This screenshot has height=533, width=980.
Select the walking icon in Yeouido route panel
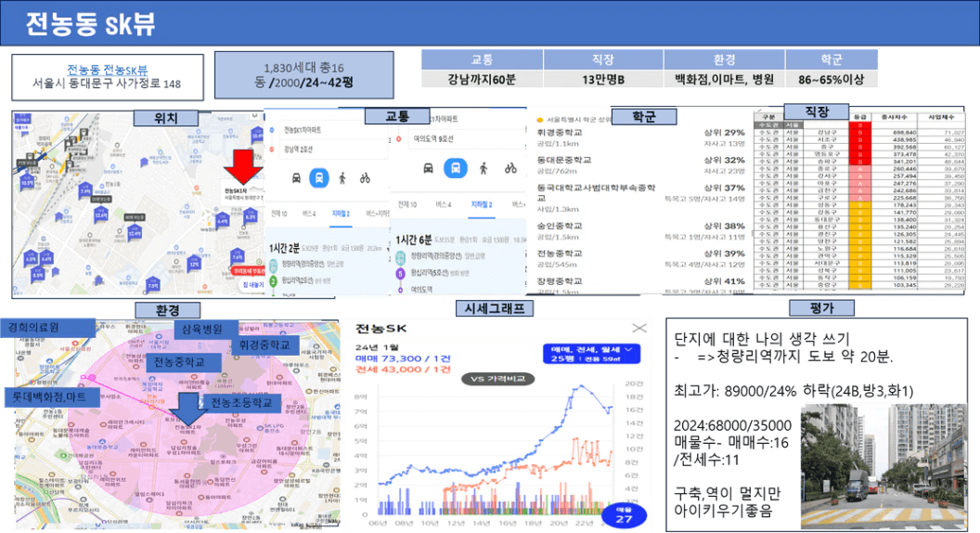click(x=484, y=168)
